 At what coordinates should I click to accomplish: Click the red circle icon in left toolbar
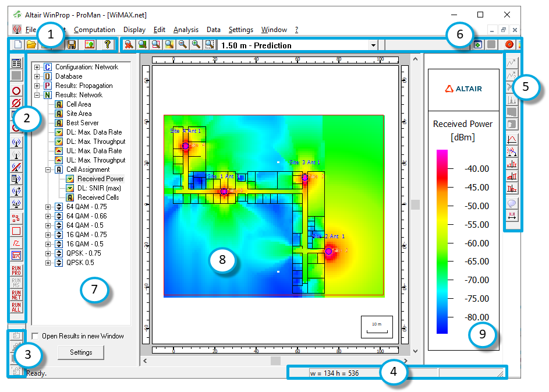16,91
